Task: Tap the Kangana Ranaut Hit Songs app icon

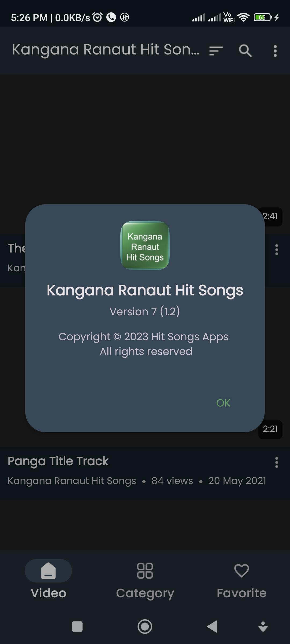Action: point(145,246)
